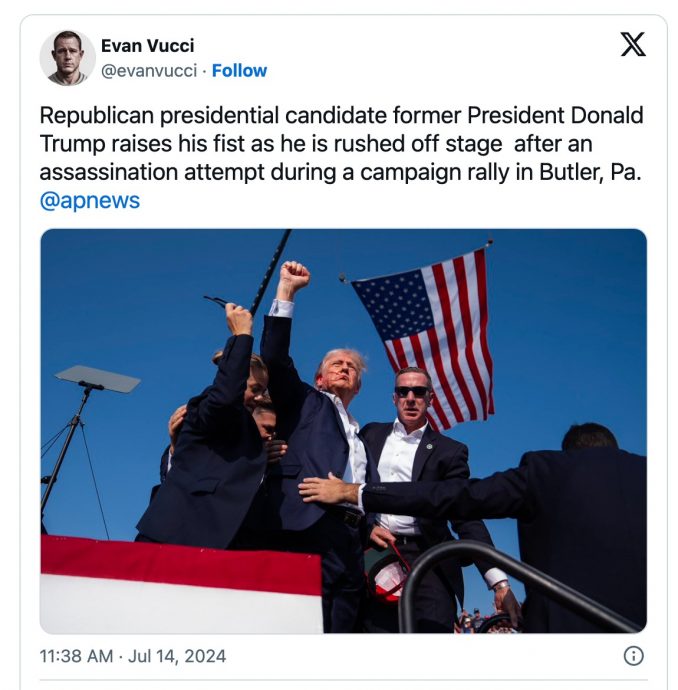The height and width of the screenshot is (690, 678).
Task: Click the teleprompter glass in the photo
Action: coord(97,378)
